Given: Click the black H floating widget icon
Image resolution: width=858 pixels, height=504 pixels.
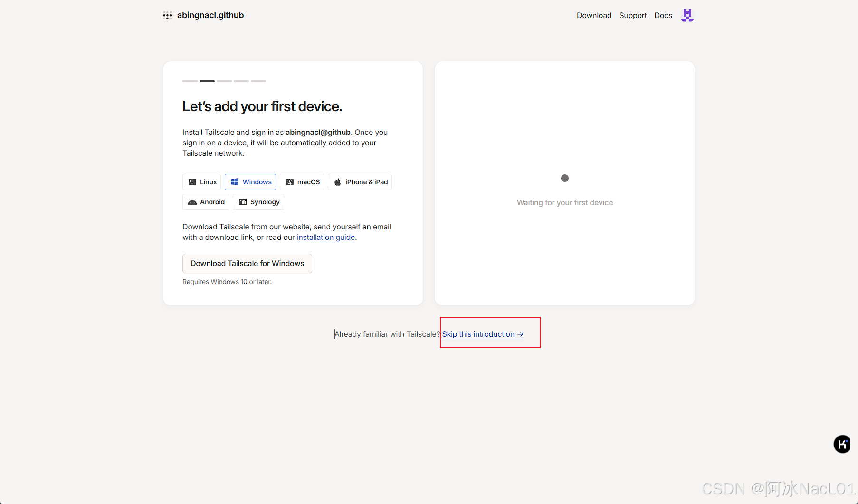Looking at the screenshot, I should click(842, 444).
